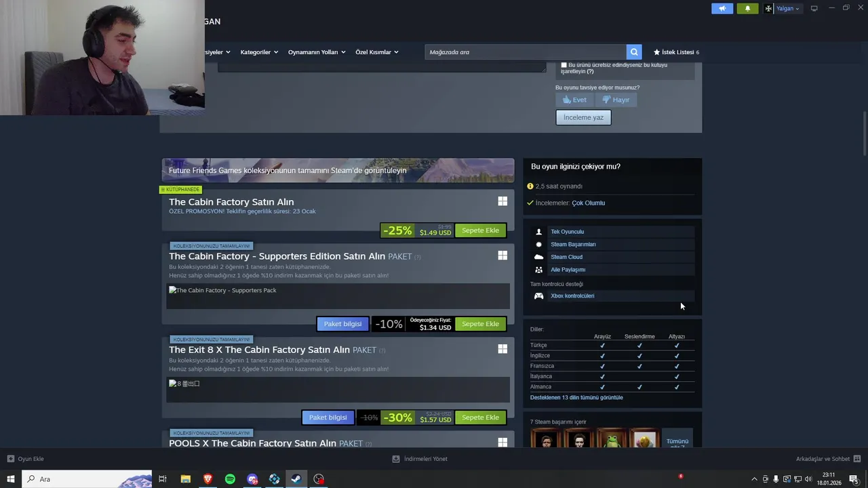Click the Almanca language row
Image resolution: width=868 pixels, height=488 pixels.
[612, 386]
